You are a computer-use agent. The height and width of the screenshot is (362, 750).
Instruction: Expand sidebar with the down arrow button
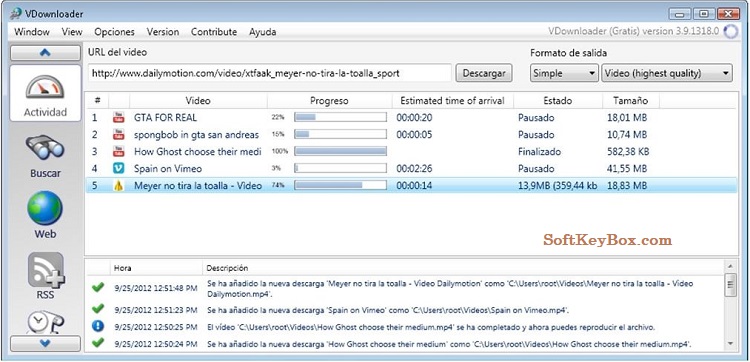click(x=45, y=343)
